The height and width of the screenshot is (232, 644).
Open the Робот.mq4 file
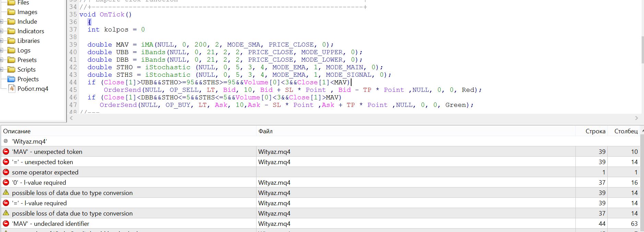pos(33,89)
